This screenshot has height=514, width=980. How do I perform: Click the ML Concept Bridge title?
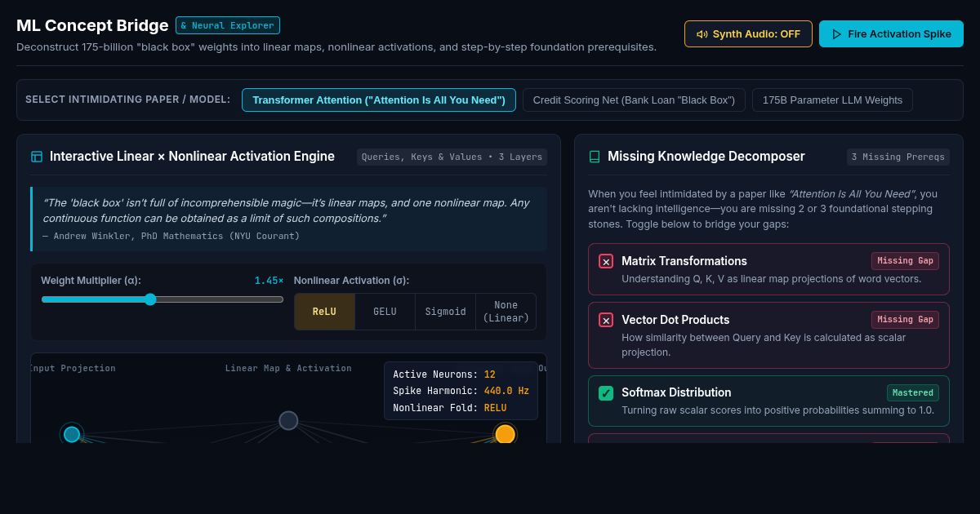92,25
